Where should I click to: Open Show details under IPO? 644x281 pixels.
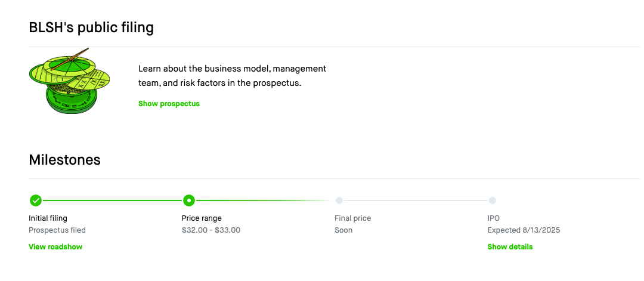(x=510, y=247)
